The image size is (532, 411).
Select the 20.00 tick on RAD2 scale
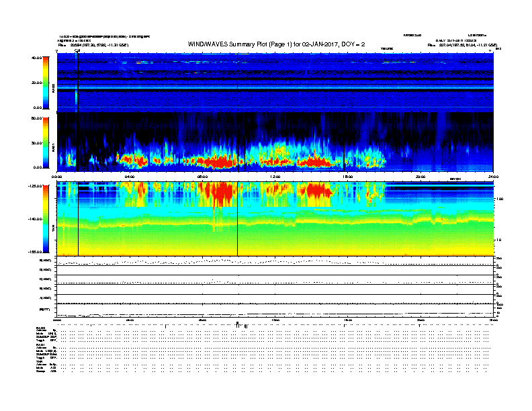(x=37, y=83)
